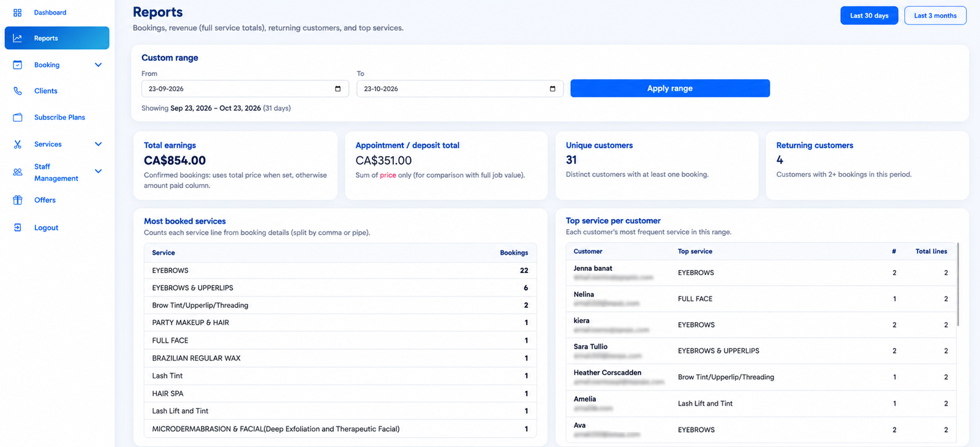The height and width of the screenshot is (447, 980).
Task: Expand the Staff Management submenu chevron
Action: pyautogui.click(x=99, y=171)
